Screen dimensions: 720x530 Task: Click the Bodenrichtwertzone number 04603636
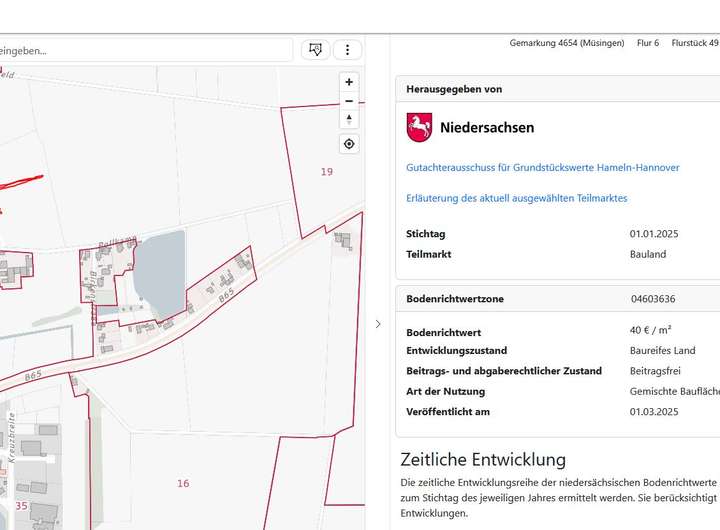click(652, 299)
